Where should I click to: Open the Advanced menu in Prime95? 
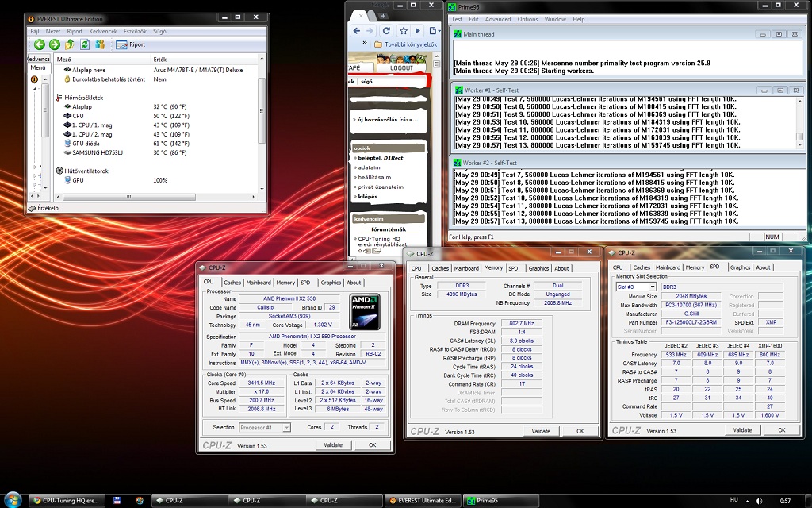[498, 19]
